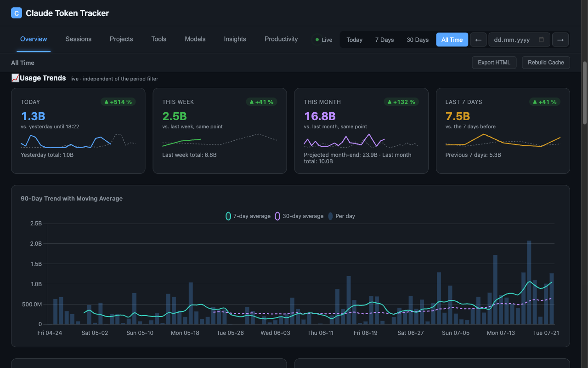Click the 1.3B today value
This screenshot has height=368, width=588.
[x=33, y=116]
